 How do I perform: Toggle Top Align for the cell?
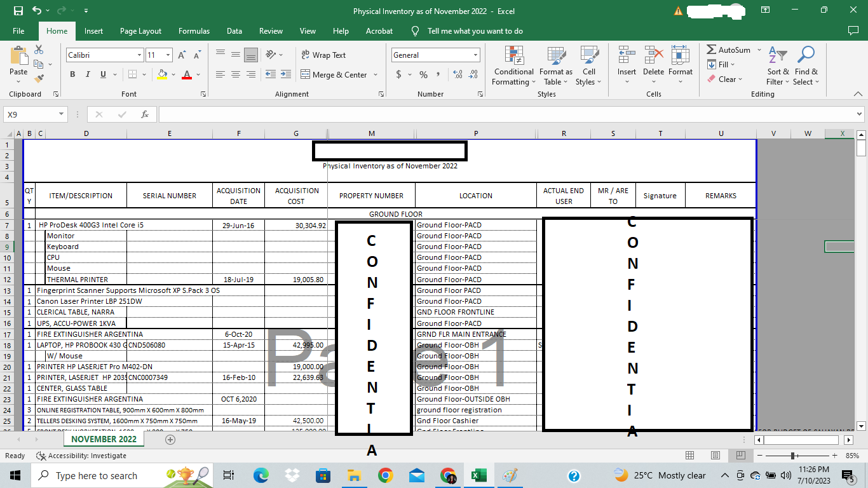(220, 55)
